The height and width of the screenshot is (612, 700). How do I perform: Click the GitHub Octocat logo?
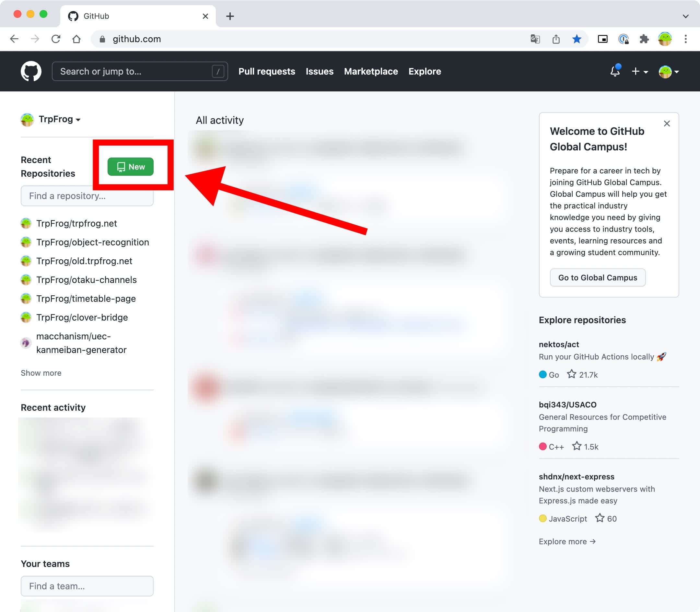(x=31, y=71)
